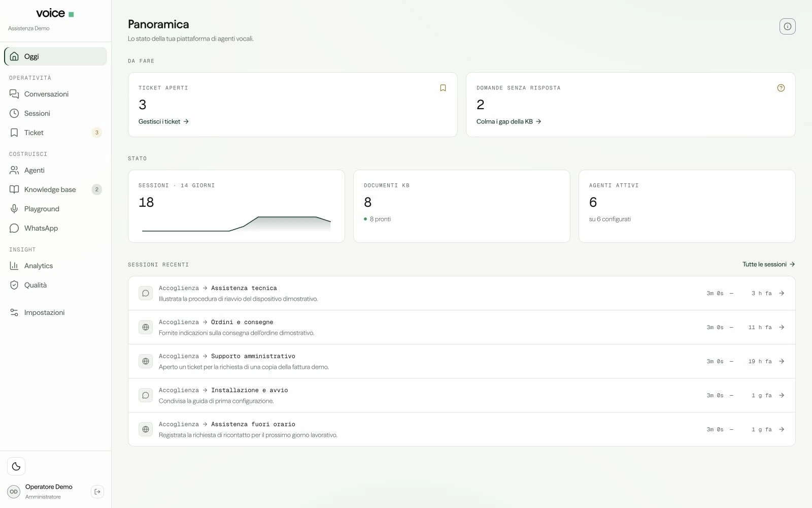
Task: Click the OD avatar circle
Action: click(x=14, y=492)
